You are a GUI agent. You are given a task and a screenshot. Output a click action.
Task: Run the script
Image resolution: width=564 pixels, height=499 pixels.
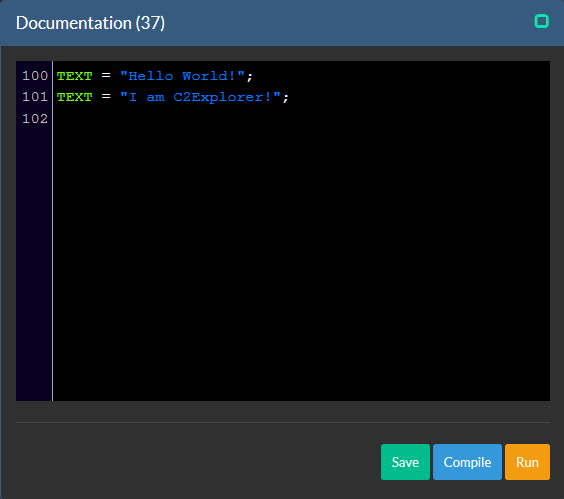tap(527, 462)
